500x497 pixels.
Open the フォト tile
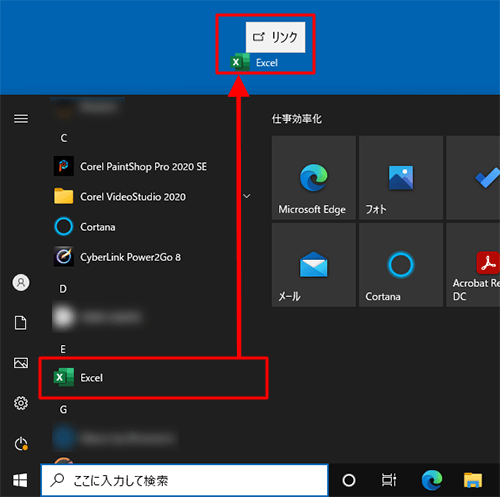click(401, 178)
